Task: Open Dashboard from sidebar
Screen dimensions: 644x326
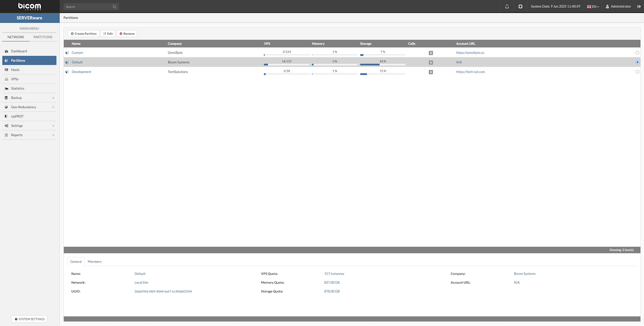Action: (19, 51)
